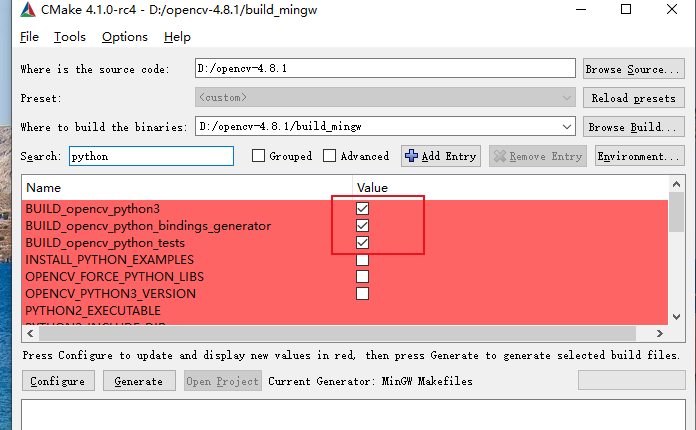The width and height of the screenshot is (696, 430).
Task: Click Browse Build button
Action: point(633,127)
